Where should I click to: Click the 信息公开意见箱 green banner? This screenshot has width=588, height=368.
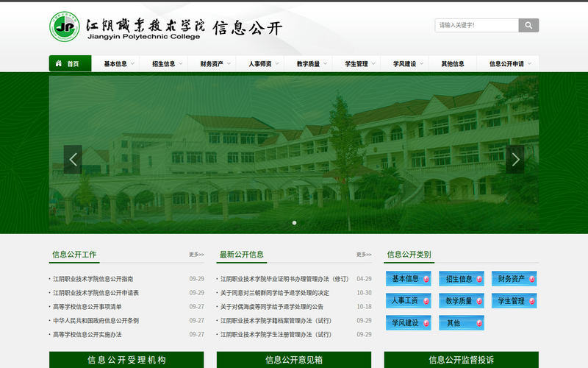[x=294, y=360]
